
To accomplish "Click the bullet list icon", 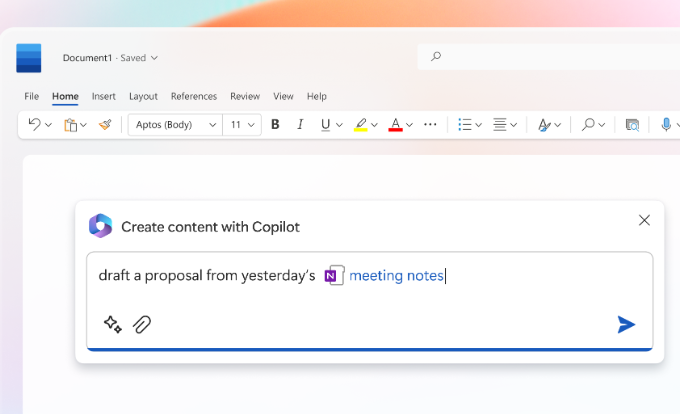I will click(464, 125).
